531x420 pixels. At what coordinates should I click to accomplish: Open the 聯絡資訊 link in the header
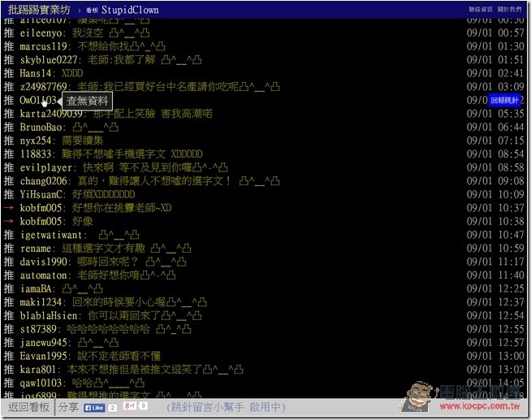(481, 9)
